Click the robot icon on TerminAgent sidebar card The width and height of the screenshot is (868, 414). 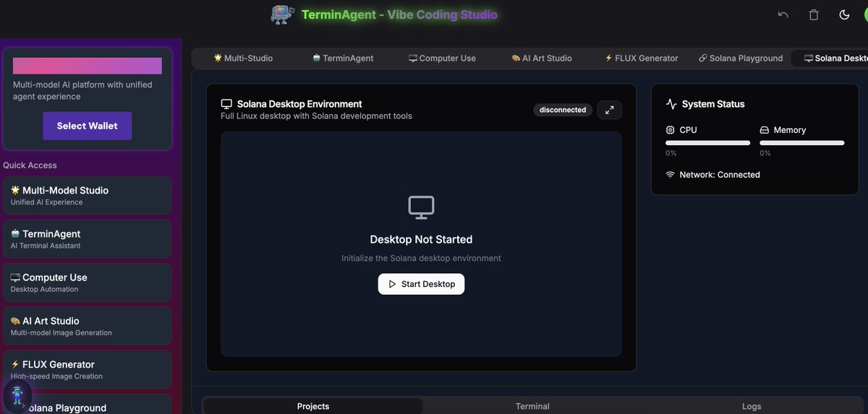[x=15, y=233]
